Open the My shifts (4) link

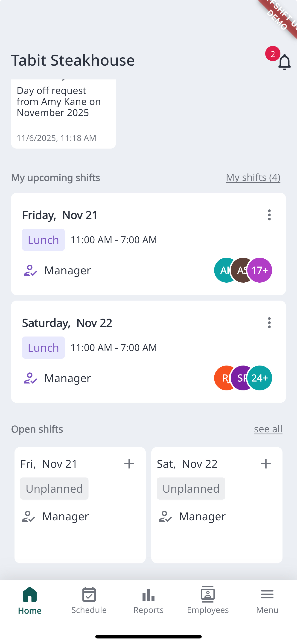pyautogui.click(x=253, y=178)
